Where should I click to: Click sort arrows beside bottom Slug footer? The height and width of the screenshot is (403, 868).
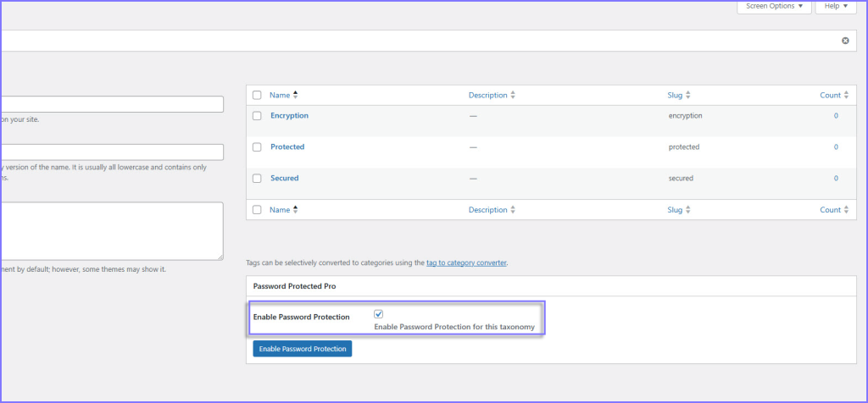[687, 209]
